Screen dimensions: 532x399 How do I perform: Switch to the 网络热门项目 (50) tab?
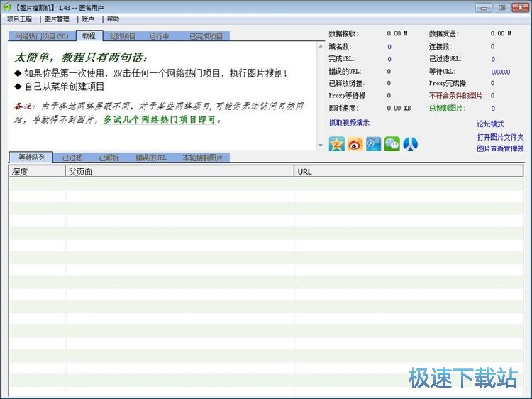point(41,36)
